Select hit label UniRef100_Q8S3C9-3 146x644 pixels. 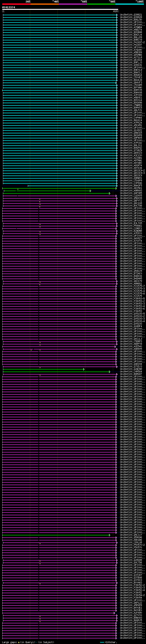coord(132,173)
